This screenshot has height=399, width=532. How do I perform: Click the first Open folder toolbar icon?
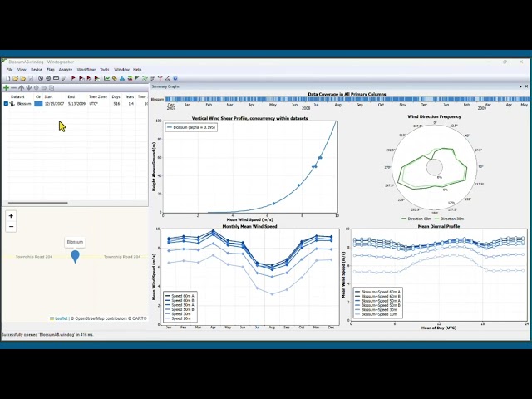tap(15, 78)
